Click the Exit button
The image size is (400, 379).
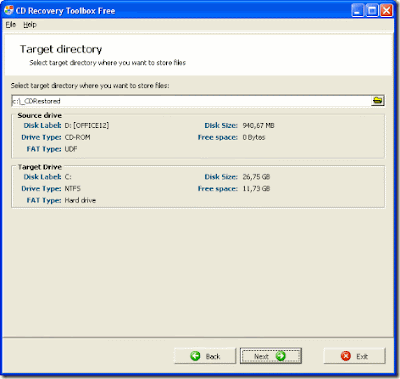point(354,356)
